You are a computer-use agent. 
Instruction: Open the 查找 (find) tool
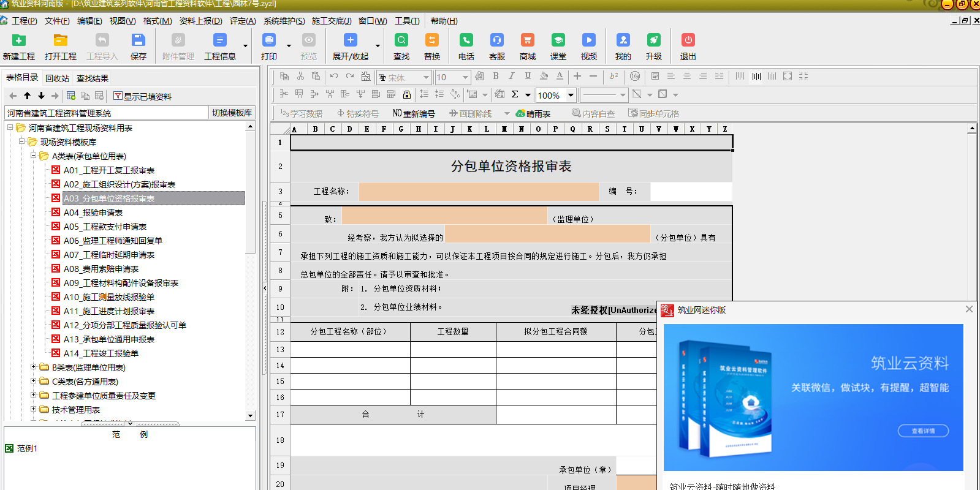(x=401, y=41)
